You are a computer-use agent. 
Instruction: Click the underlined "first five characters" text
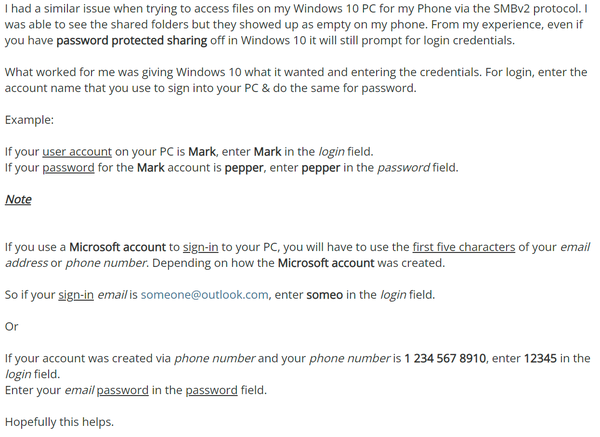(464, 247)
